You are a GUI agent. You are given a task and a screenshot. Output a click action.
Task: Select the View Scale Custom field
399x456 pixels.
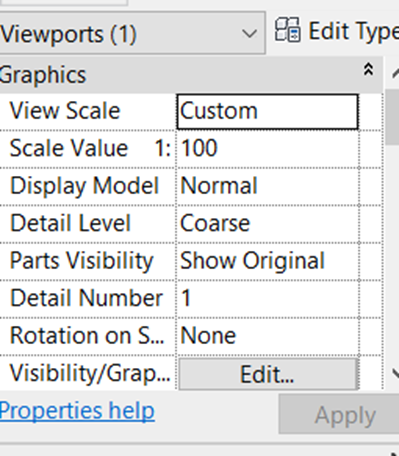click(x=268, y=111)
